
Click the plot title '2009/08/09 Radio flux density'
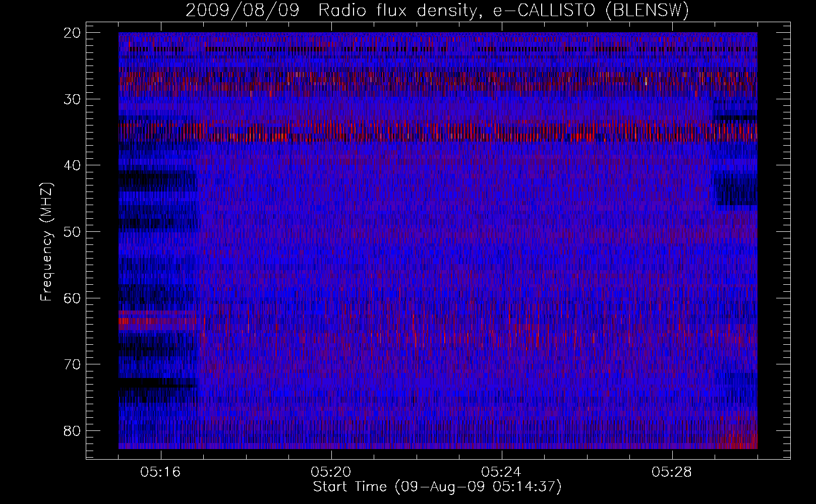437,11
